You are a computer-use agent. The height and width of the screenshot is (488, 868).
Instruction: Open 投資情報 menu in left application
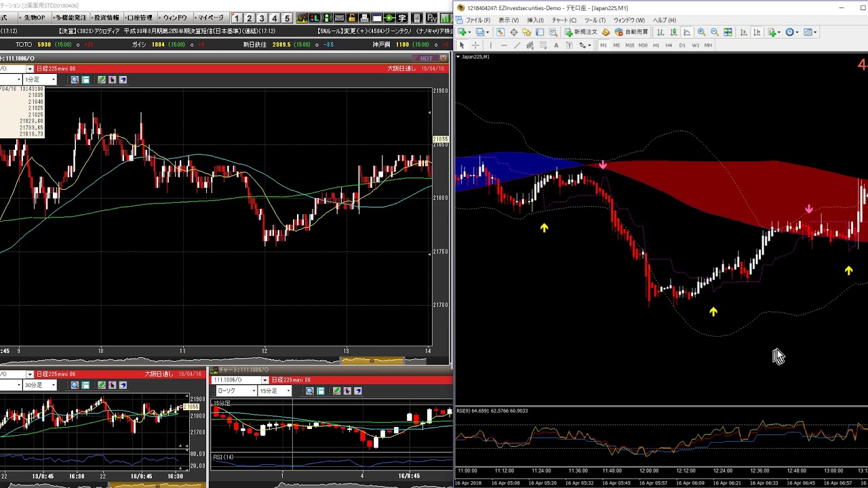[105, 18]
